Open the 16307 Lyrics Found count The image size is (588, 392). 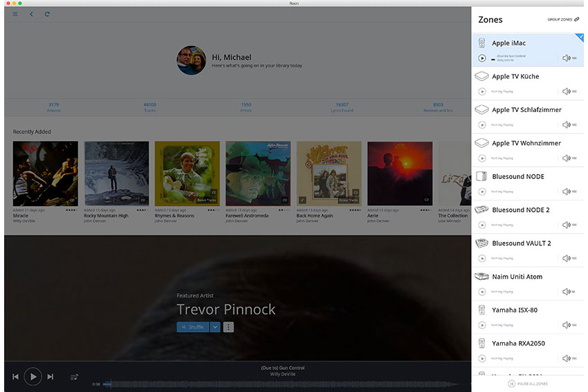(x=342, y=107)
